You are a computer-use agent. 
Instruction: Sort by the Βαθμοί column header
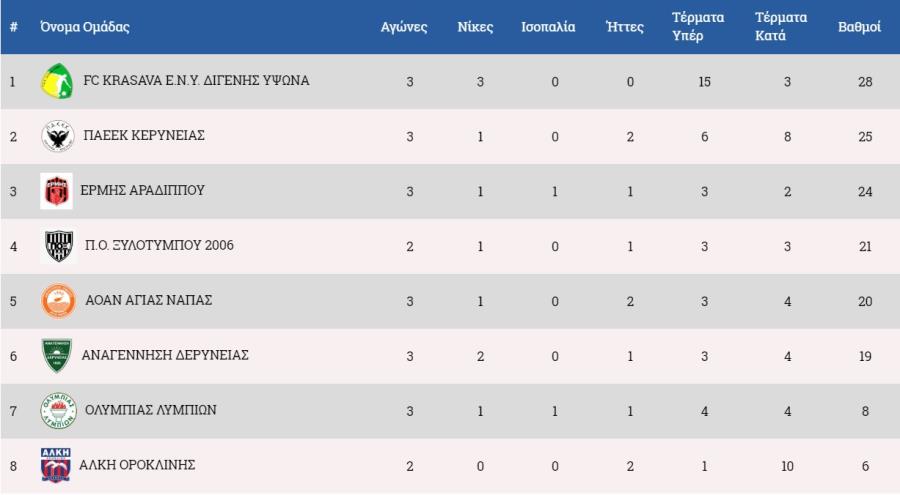click(x=858, y=27)
